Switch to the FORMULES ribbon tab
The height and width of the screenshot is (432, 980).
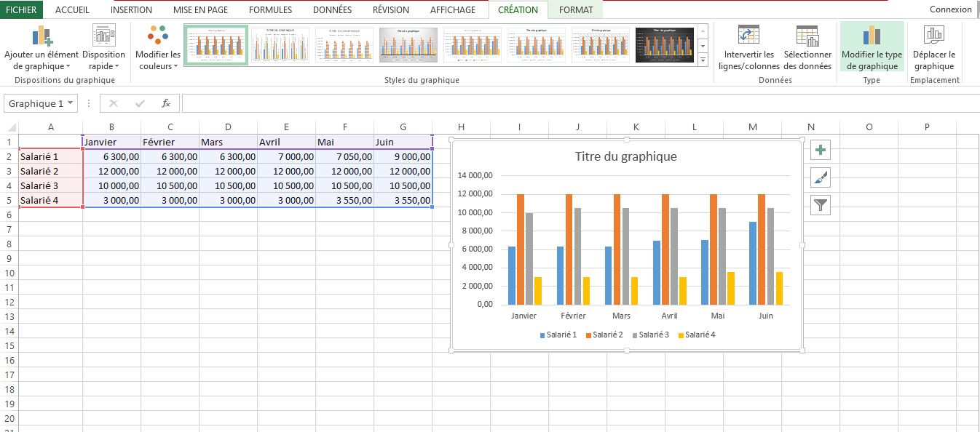[x=270, y=9]
